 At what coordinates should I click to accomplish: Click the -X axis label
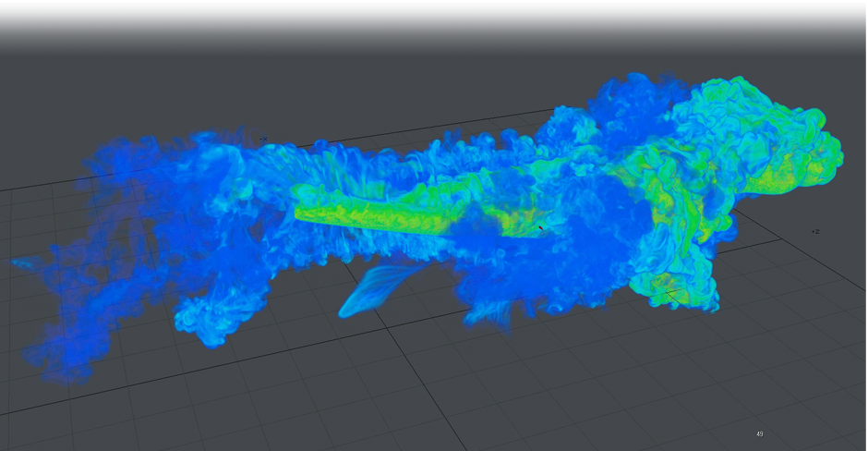[264, 139]
